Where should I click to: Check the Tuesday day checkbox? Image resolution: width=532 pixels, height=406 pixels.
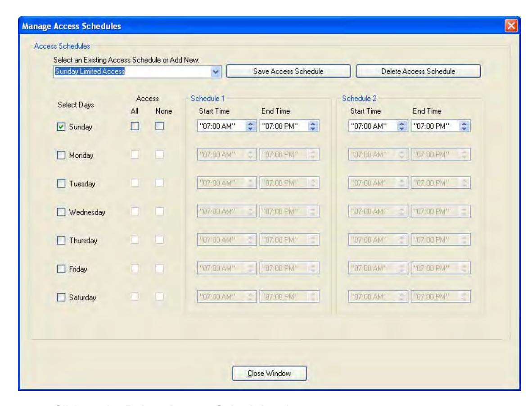(x=61, y=184)
